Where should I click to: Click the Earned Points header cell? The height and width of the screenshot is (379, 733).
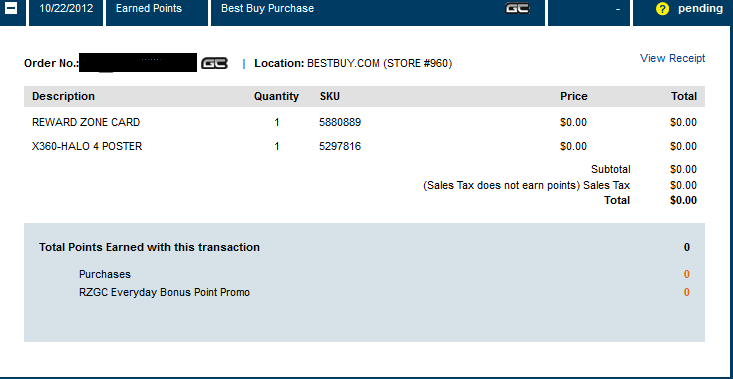[x=149, y=8]
